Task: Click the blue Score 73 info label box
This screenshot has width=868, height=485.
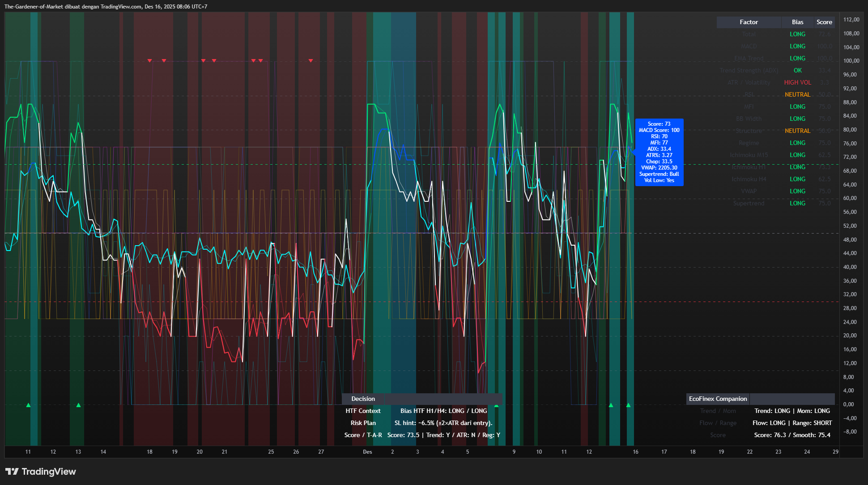Action: pos(659,152)
